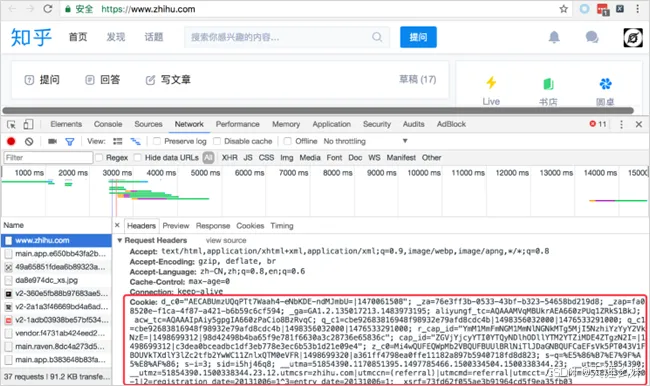Click the search magnifier icon

377,37
